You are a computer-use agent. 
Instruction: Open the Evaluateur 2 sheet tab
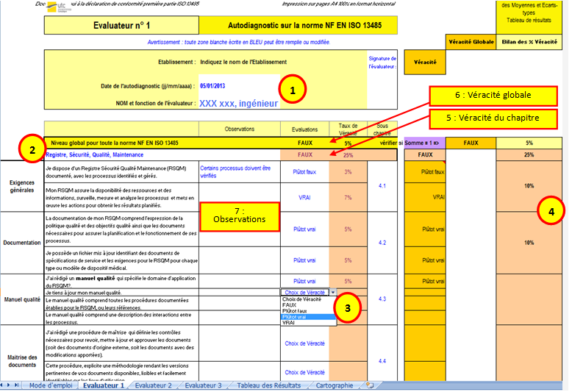[x=153, y=385]
